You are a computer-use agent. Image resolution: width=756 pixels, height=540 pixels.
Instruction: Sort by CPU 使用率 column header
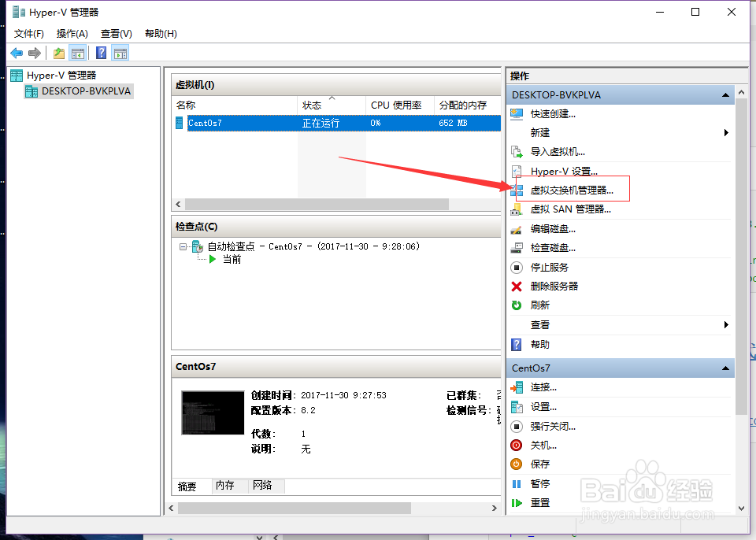400,105
